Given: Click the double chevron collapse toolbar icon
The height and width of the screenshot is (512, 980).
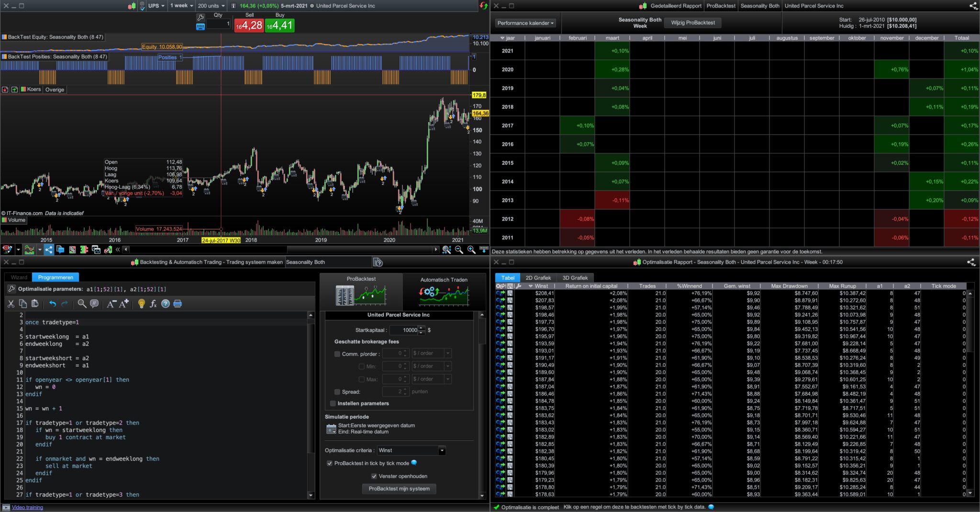Looking at the screenshot, I should pos(118,250).
